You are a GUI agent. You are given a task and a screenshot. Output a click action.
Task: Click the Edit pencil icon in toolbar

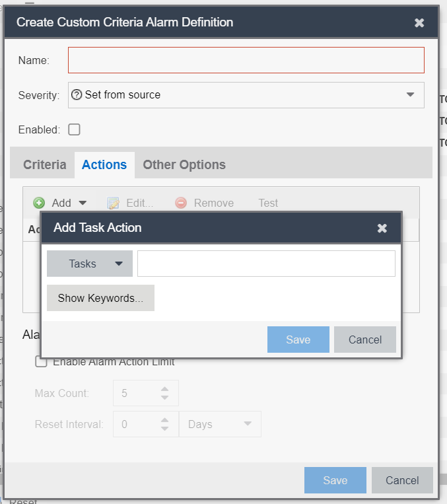click(x=113, y=203)
